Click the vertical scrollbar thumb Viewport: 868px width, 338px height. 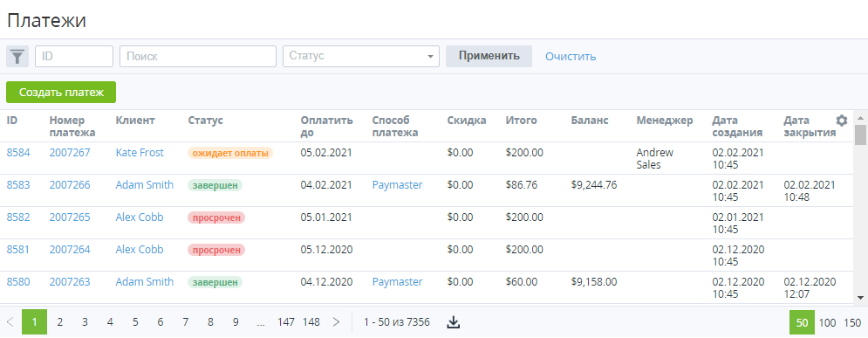click(x=860, y=135)
